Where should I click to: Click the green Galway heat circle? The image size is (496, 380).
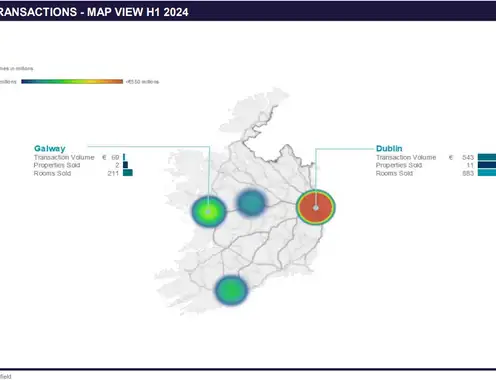point(209,212)
